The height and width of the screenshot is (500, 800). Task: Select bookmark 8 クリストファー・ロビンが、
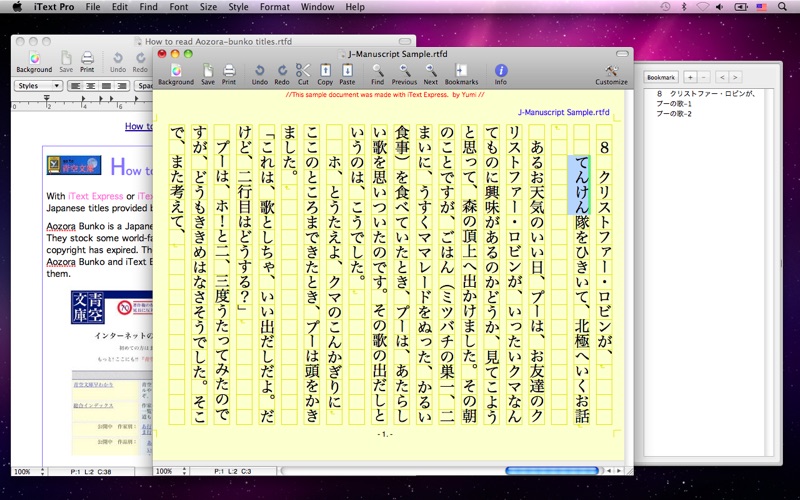pos(706,94)
